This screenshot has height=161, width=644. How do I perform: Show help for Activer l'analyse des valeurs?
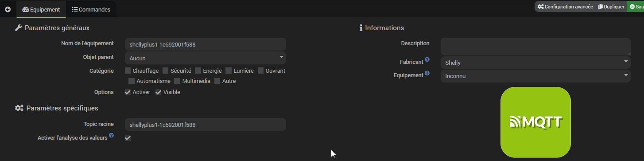(111, 135)
